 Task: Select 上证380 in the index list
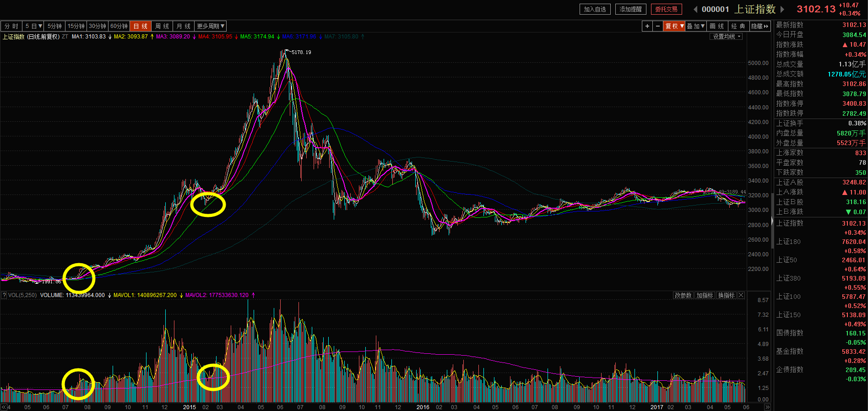pyautogui.click(x=788, y=278)
